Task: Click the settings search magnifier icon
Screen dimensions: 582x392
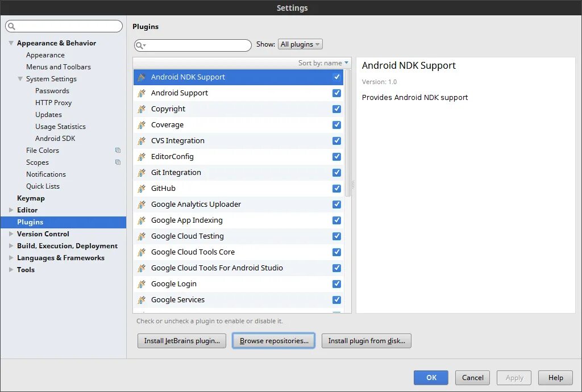Action: [11, 26]
